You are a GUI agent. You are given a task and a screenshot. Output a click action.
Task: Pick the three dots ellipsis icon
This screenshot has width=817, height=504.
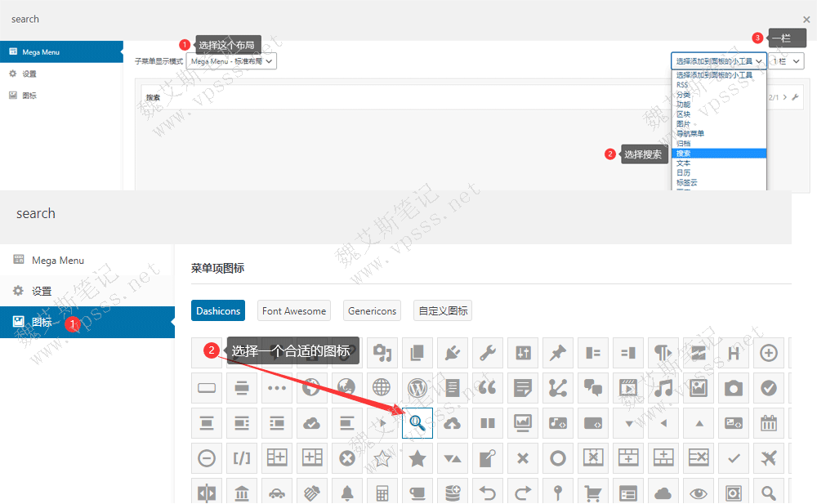pyautogui.click(x=277, y=388)
